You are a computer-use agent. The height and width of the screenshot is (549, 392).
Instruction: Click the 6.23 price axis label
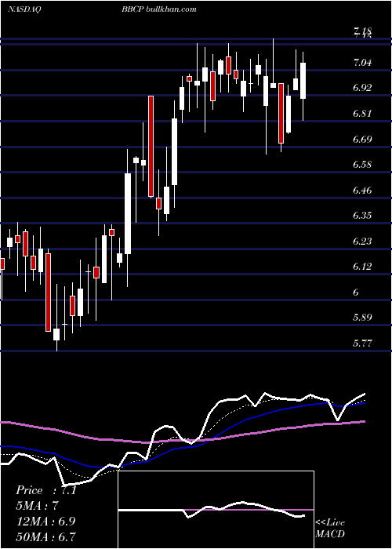coord(362,242)
